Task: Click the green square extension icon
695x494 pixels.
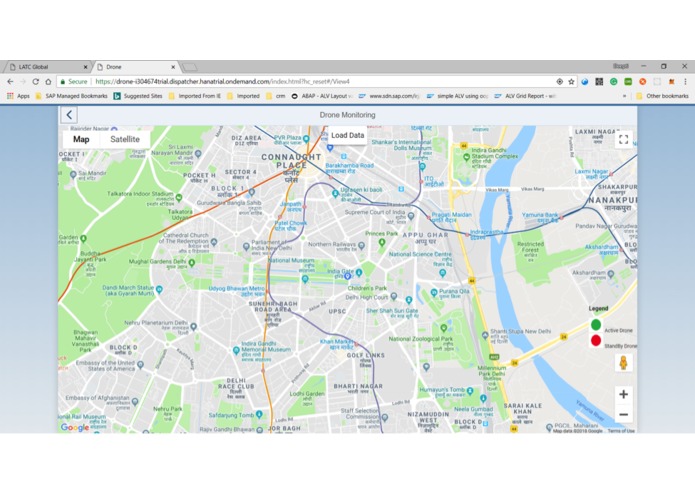Action: tap(628, 82)
